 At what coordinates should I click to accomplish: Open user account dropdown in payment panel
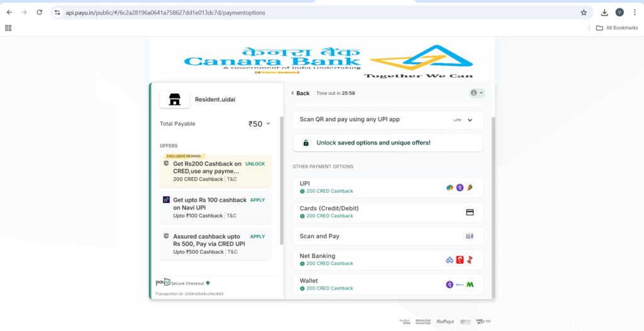point(477,93)
